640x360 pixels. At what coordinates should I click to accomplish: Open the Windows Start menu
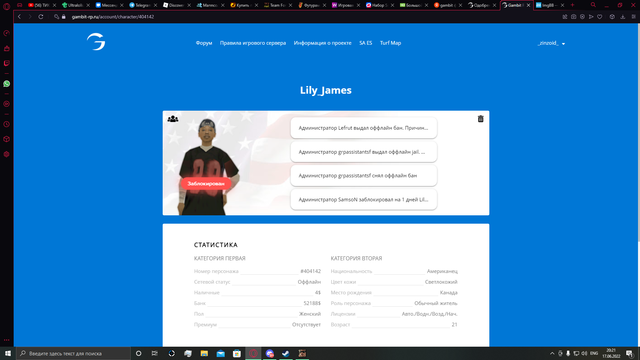(8, 353)
